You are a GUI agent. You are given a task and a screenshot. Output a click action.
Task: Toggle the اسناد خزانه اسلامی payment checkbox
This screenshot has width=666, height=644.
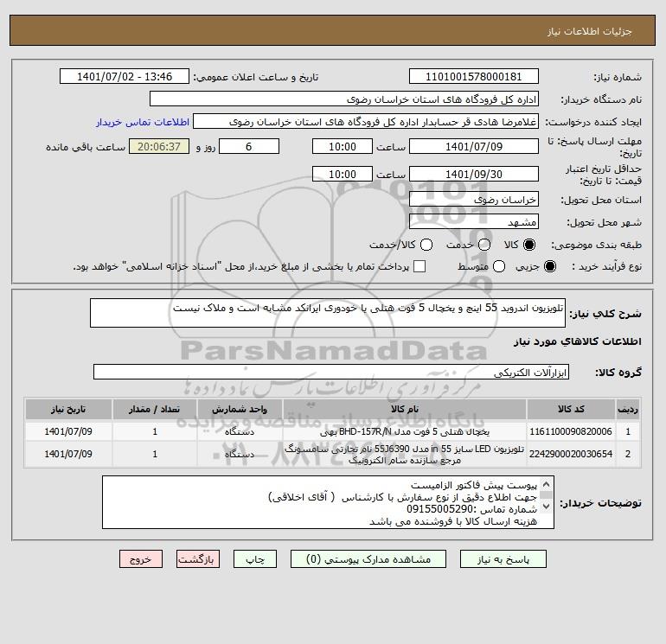tap(419, 266)
